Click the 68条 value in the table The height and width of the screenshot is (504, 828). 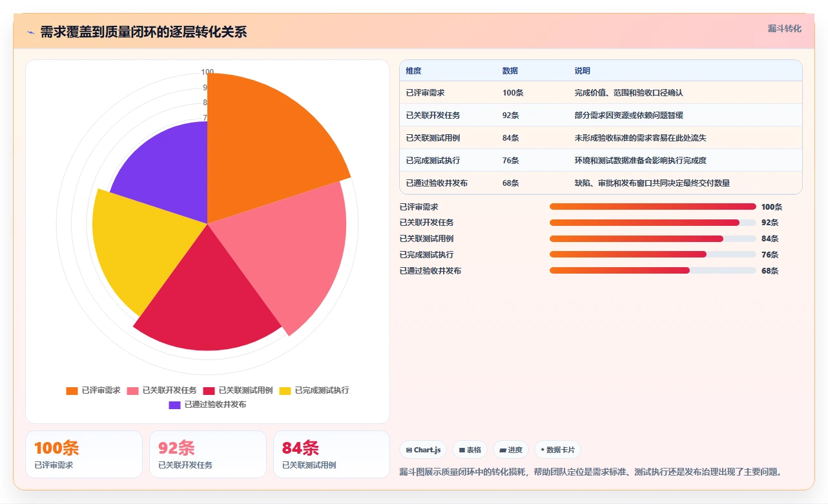[x=511, y=183]
